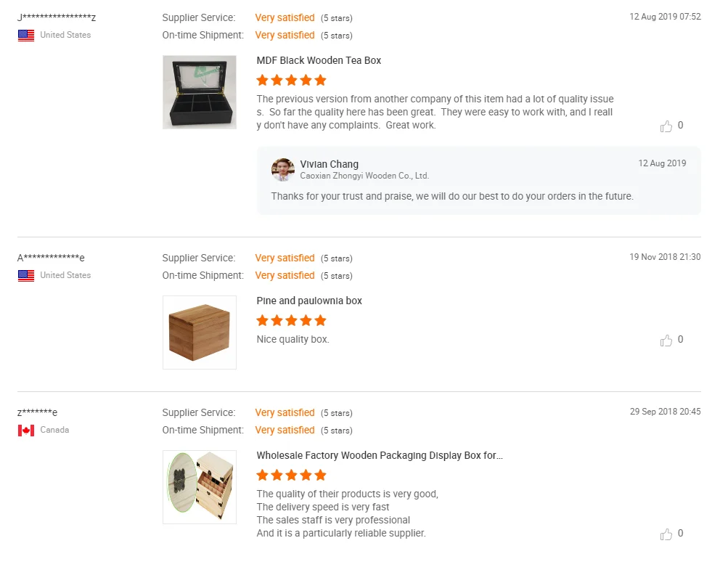Click the star rating under MDF Black Wooden Tea Box

pos(292,80)
